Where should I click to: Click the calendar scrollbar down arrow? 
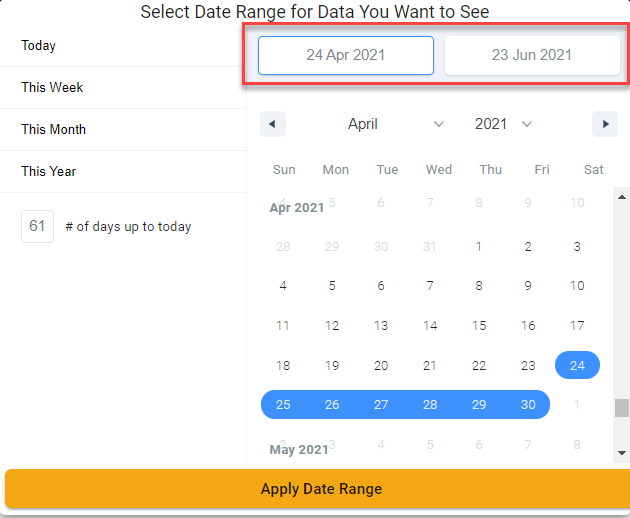coord(622,453)
